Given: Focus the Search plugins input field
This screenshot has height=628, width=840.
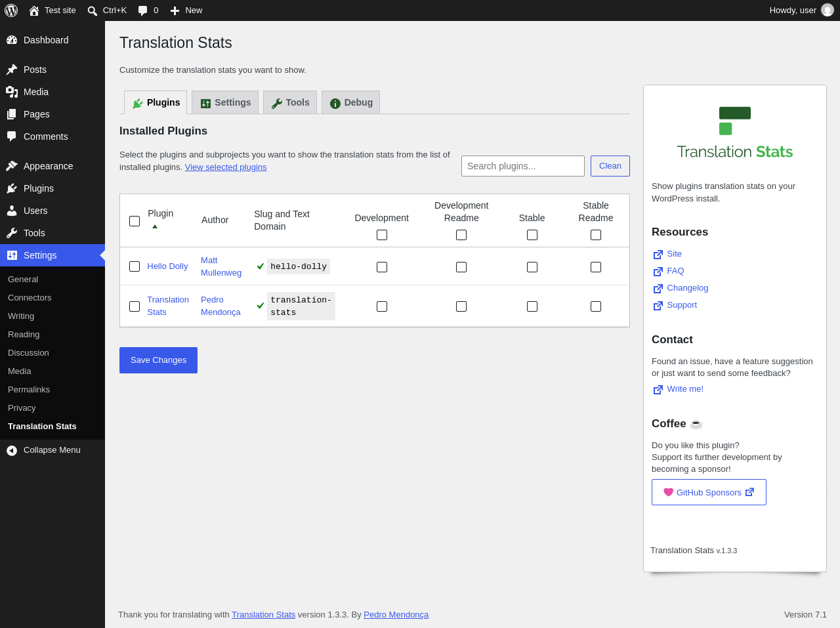Looking at the screenshot, I should [x=523, y=166].
